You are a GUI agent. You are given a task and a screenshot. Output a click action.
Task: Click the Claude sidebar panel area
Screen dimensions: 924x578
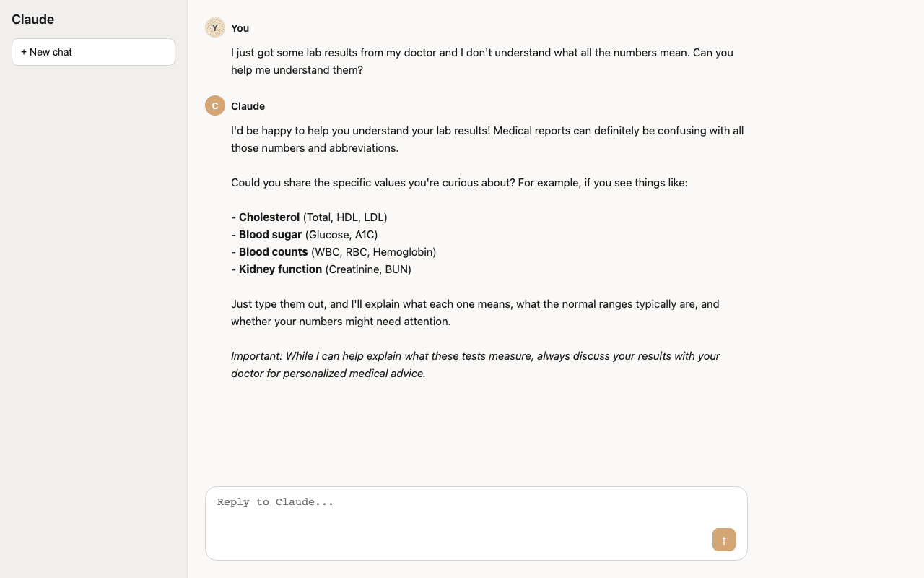tap(93, 289)
